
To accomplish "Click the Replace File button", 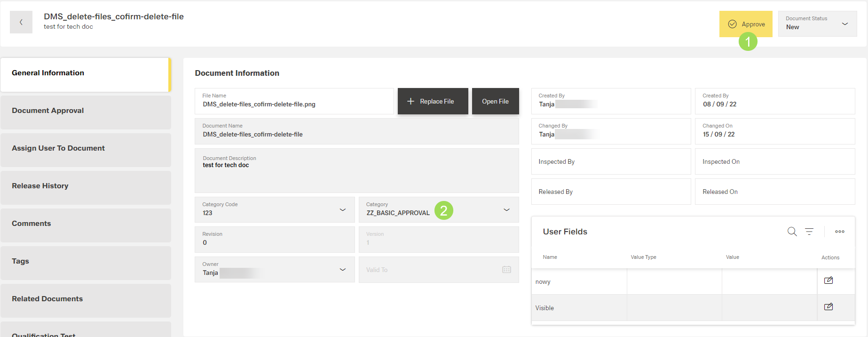I will 433,101.
